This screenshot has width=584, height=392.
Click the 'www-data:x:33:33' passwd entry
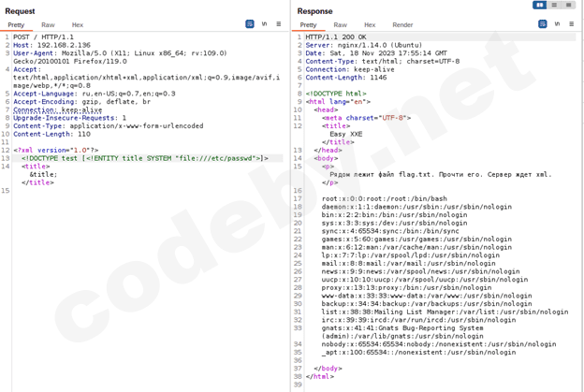coord(427,296)
